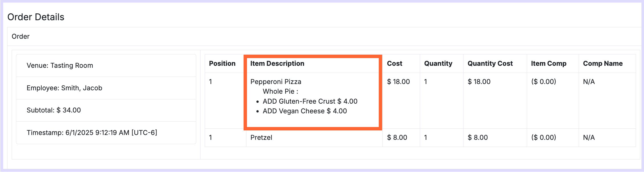
Task: Click the ADD Vegan Cheese modifier
Action: 305,111
